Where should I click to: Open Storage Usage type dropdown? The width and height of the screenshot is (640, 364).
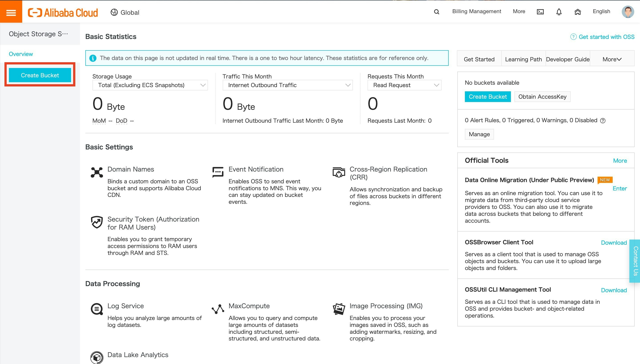(x=150, y=85)
